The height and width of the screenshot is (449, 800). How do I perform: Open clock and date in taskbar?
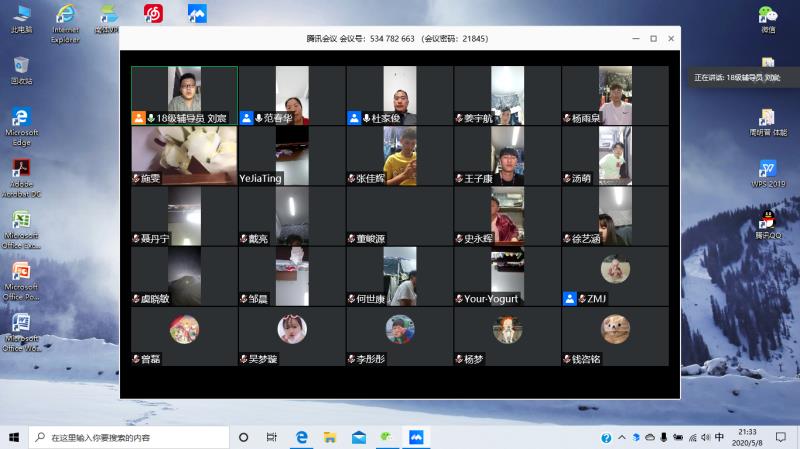(746, 438)
